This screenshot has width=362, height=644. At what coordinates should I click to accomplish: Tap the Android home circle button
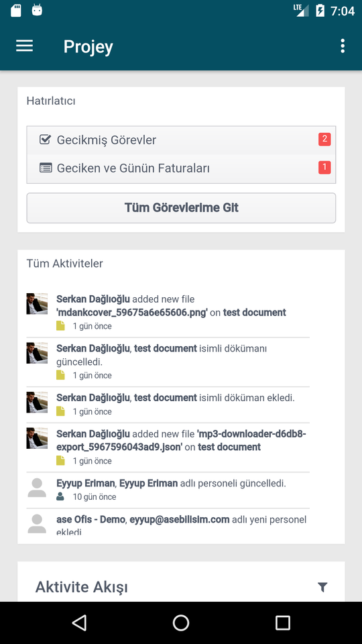[x=181, y=623]
